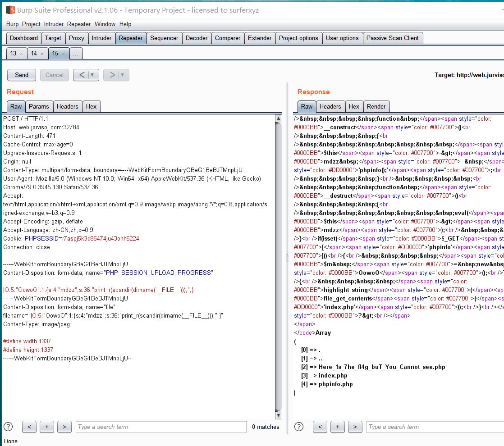
Task: Open help icon below Response panel
Action: (x=299, y=427)
